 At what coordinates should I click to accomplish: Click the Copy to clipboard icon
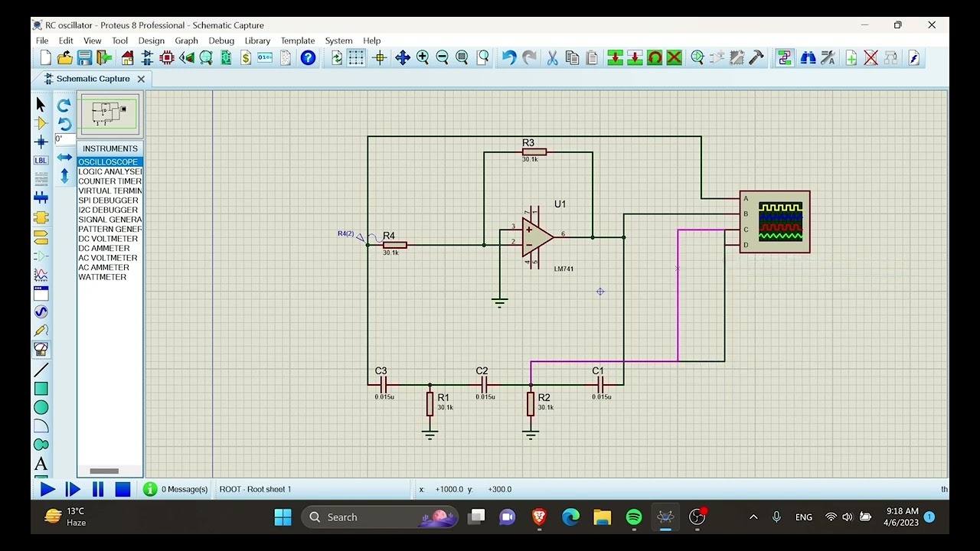click(x=572, y=58)
